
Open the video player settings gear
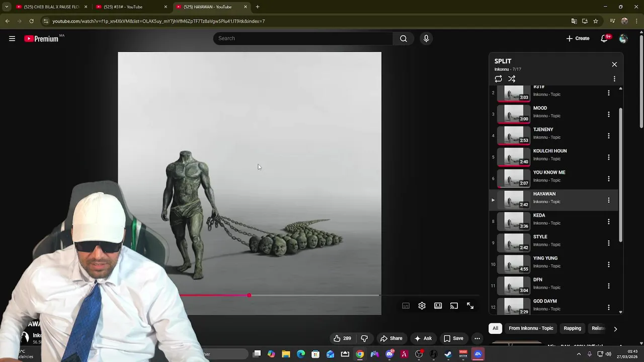coord(422,306)
